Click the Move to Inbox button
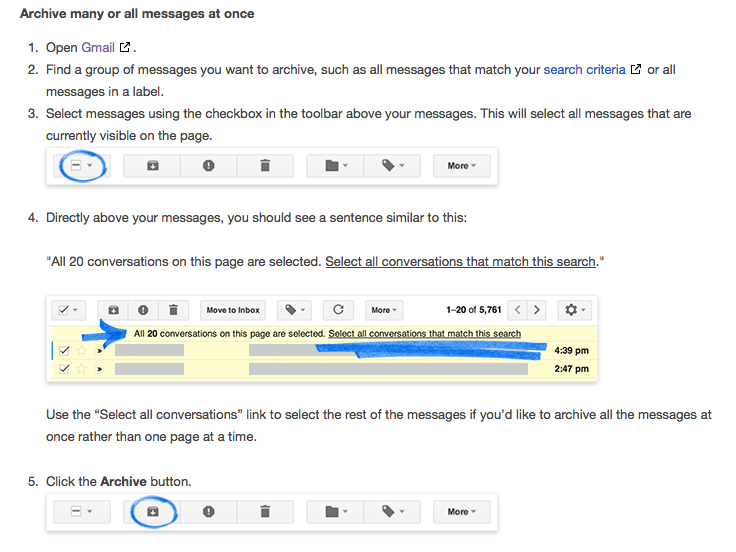Image resolution: width=736 pixels, height=552 pixels. (x=233, y=310)
